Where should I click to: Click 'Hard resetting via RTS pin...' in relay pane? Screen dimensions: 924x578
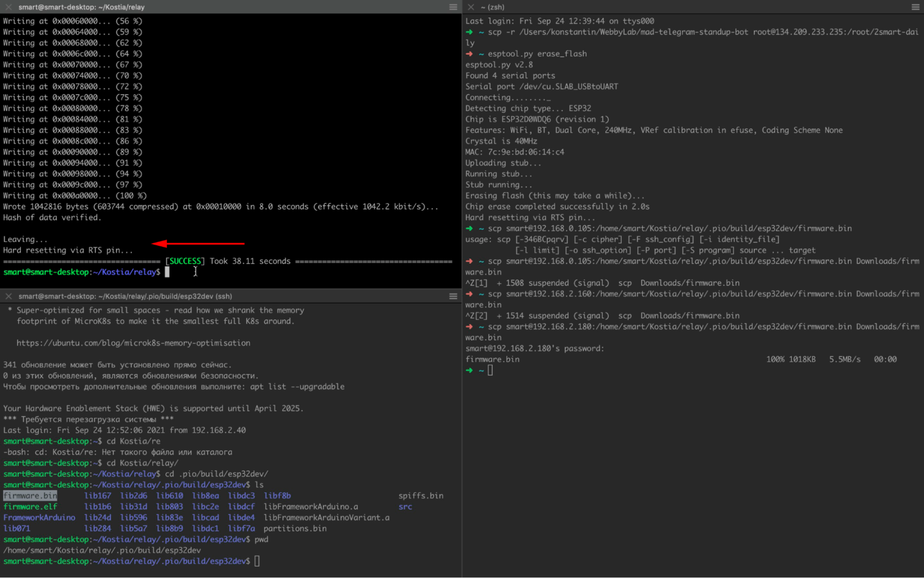tap(68, 250)
